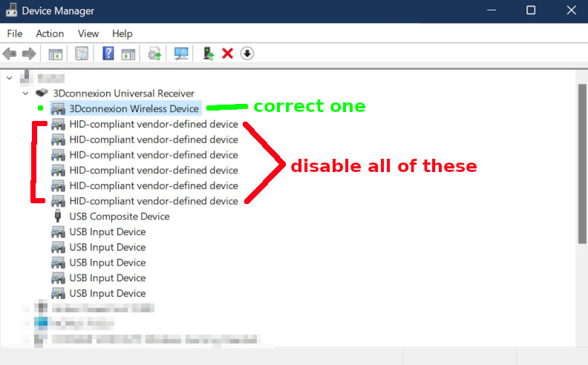Select USB Composite Device entry
Screen dimensions: 588x365
pos(120,216)
